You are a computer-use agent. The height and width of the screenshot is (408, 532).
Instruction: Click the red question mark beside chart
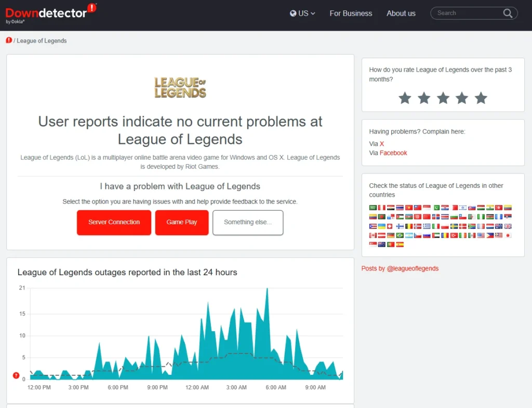pos(16,375)
